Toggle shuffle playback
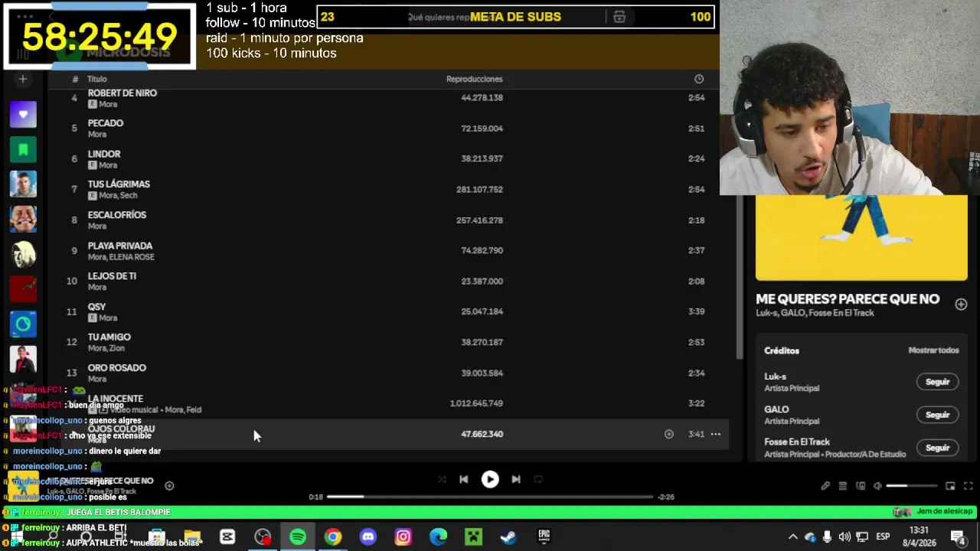Screen dimensions: 980x551 pos(442,479)
